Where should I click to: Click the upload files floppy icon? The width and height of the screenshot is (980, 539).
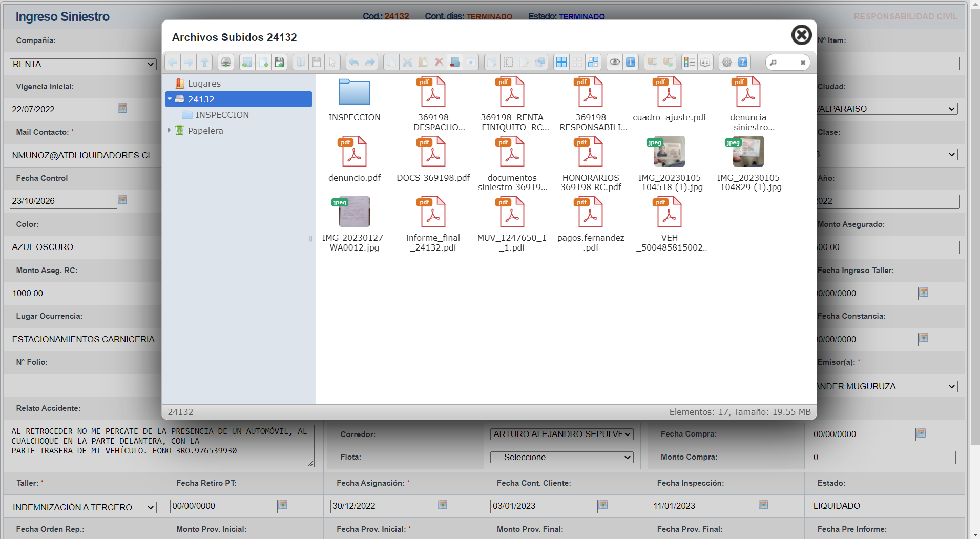click(279, 63)
